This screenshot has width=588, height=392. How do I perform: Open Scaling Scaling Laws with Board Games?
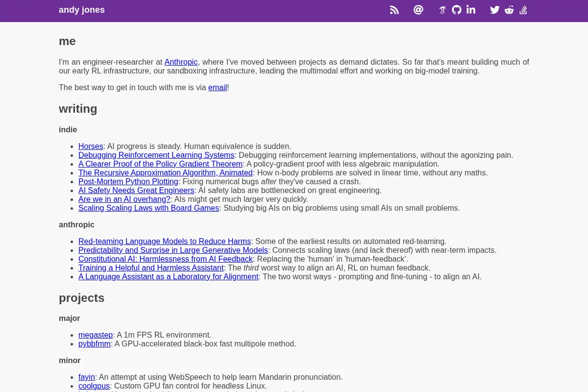click(x=148, y=208)
